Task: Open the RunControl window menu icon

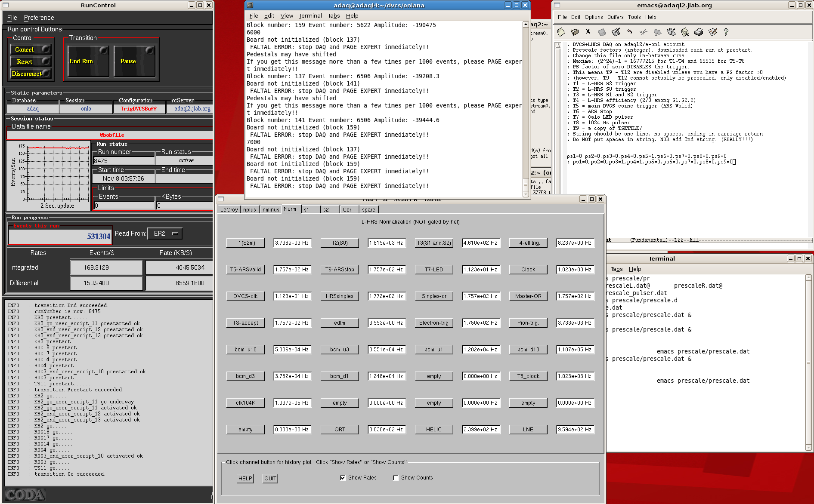Action: 6,5
